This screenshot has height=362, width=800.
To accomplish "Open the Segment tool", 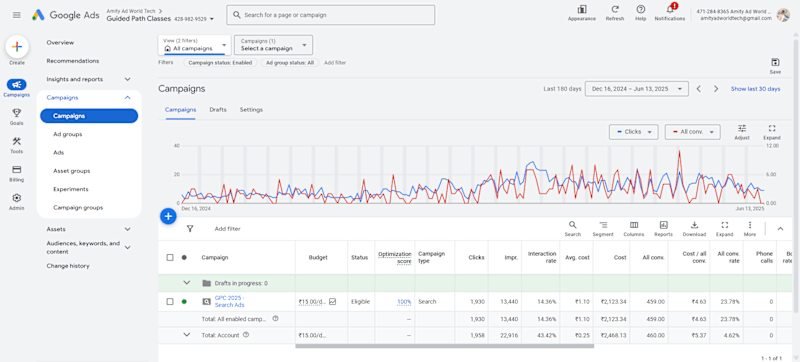I will pos(603,225).
